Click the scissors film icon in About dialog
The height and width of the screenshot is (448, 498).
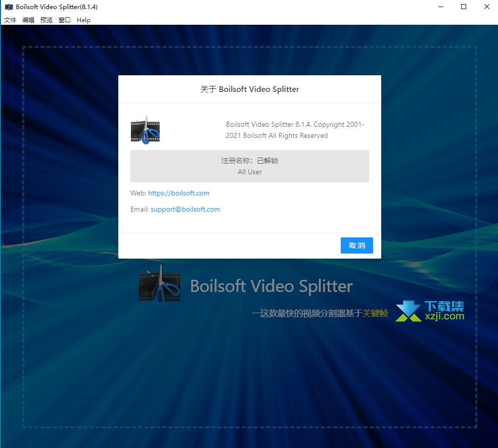pyautogui.click(x=145, y=130)
